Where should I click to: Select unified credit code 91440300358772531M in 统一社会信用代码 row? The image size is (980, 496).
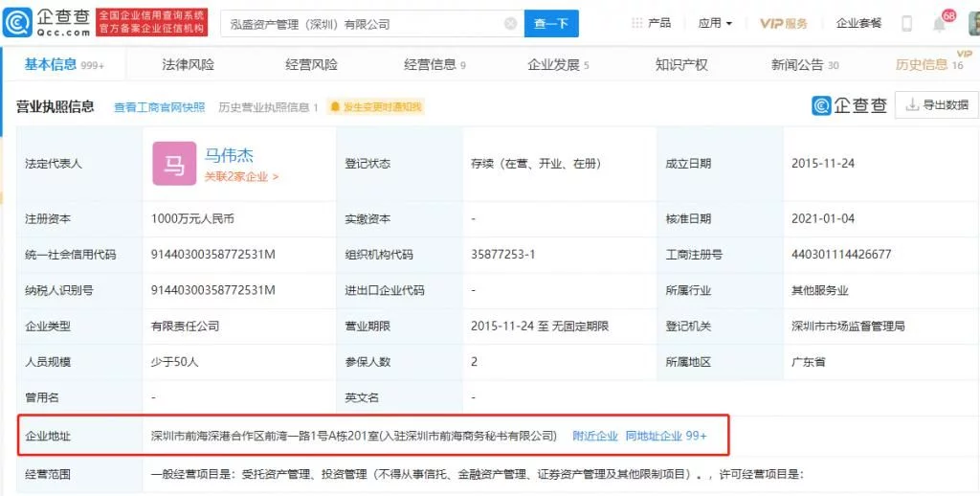[213, 255]
